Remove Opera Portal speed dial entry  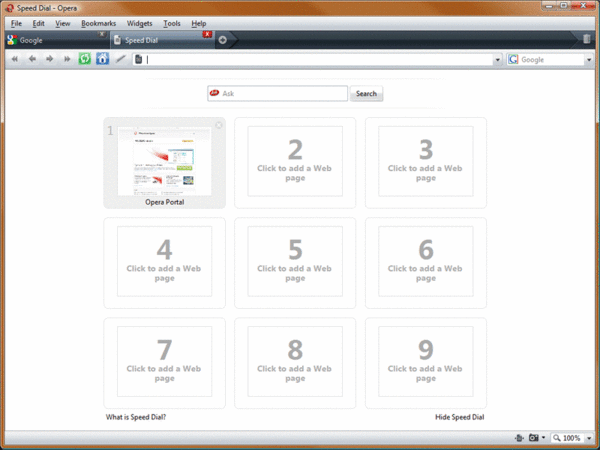218,125
